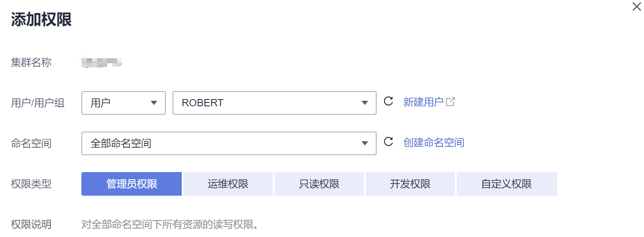Click the permission description text
This screenshot has width=644, height=237.
point(169,224)
